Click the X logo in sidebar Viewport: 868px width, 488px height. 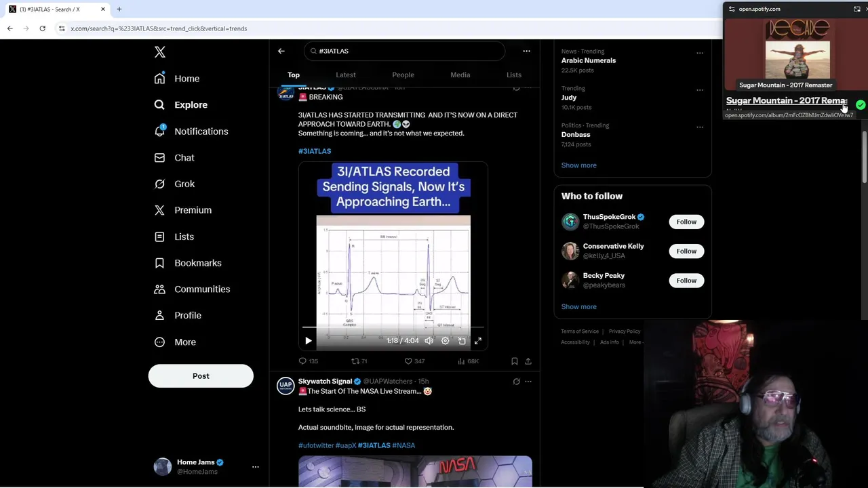pyautogui.click(x=159, y=52)
